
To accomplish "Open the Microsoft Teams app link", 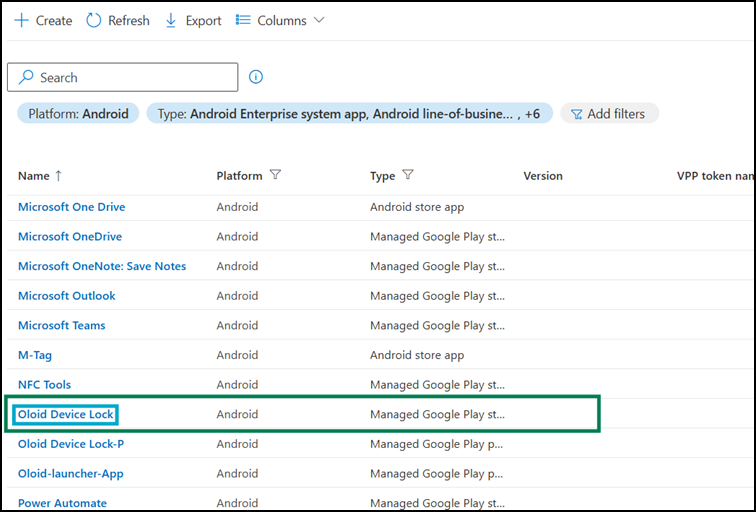I will point(62,325).
